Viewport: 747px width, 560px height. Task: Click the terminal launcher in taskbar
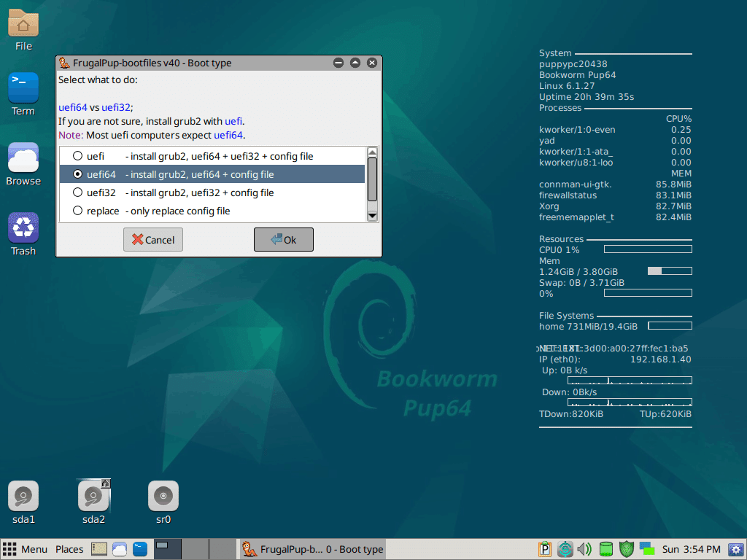pyautogui.click(x=140, y=549)
